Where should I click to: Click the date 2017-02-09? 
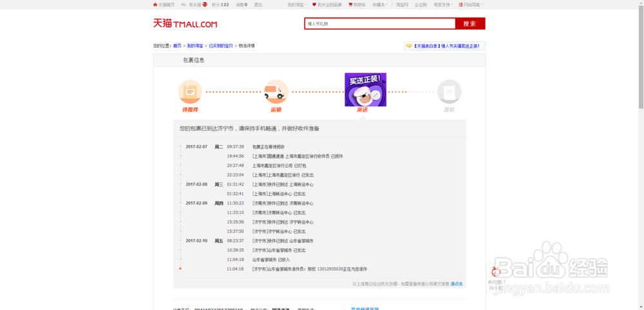click(x=196, y=203)
